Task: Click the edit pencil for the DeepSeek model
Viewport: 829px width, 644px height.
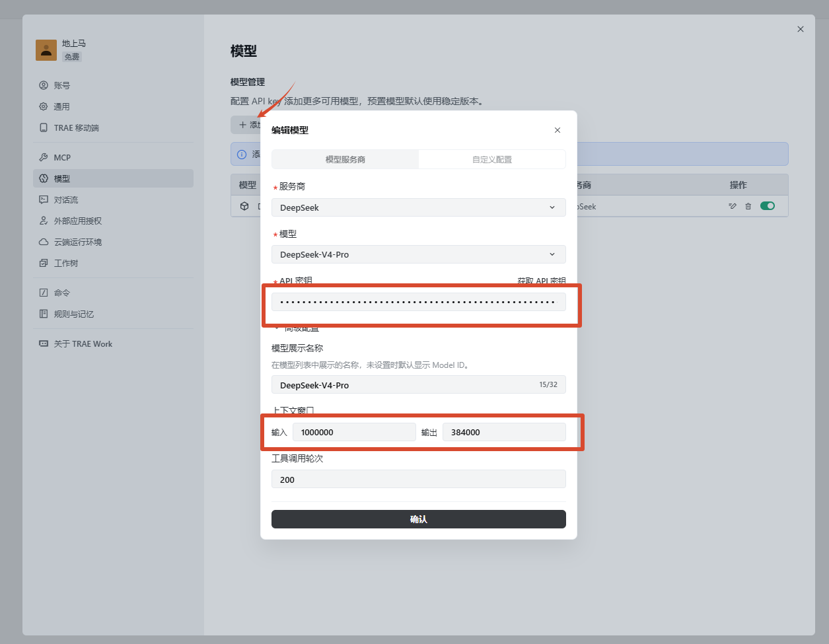Action: tap(733, 206)
